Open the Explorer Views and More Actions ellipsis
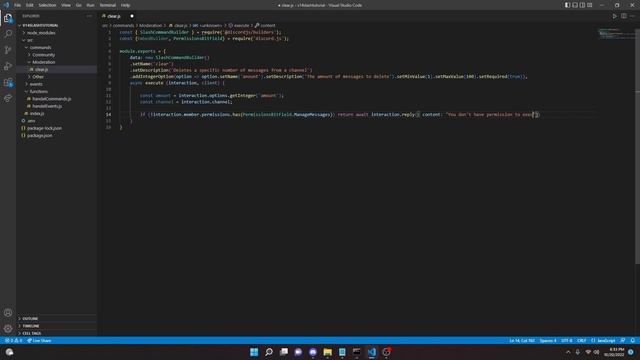The height and width of the screenshot is (360, 640). 89,16
